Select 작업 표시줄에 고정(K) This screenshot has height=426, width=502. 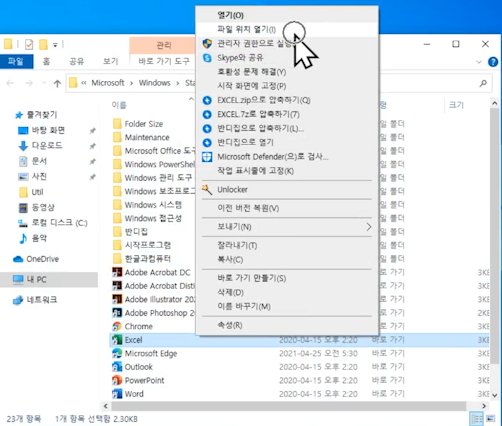tap(287, 171)
